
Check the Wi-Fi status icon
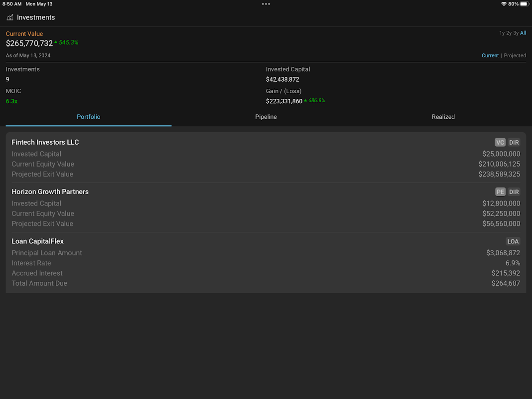click(x=504, y=4)
